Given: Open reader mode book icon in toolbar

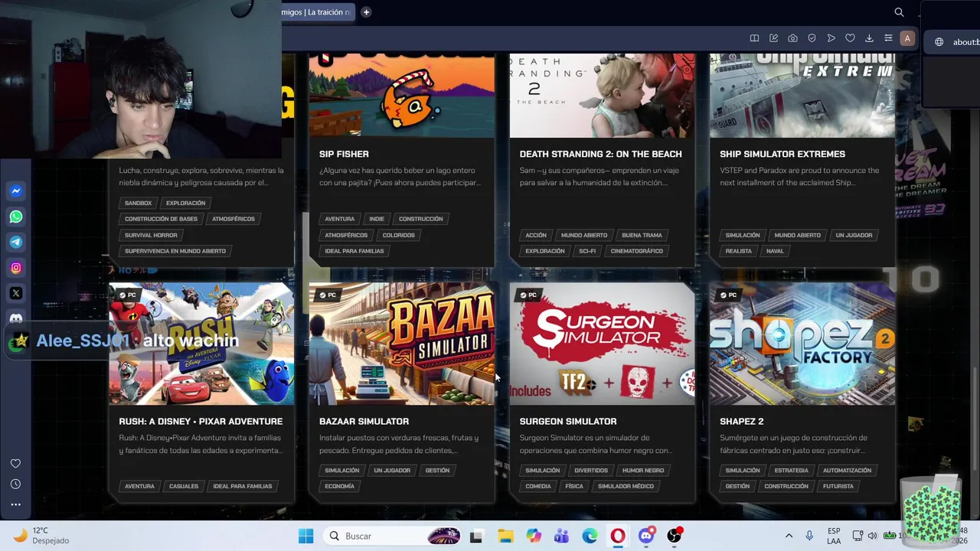Looking at the screenshot, I should click(x=754, y=38).
